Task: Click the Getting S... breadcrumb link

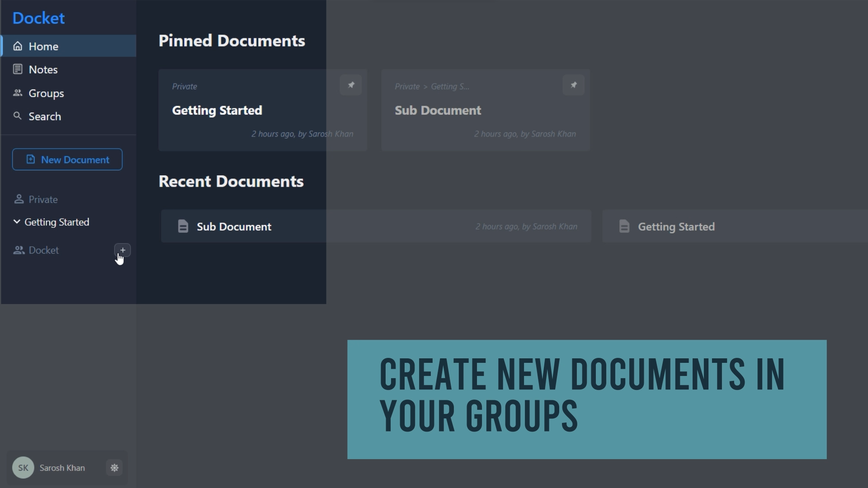Action: pos(450,86)
